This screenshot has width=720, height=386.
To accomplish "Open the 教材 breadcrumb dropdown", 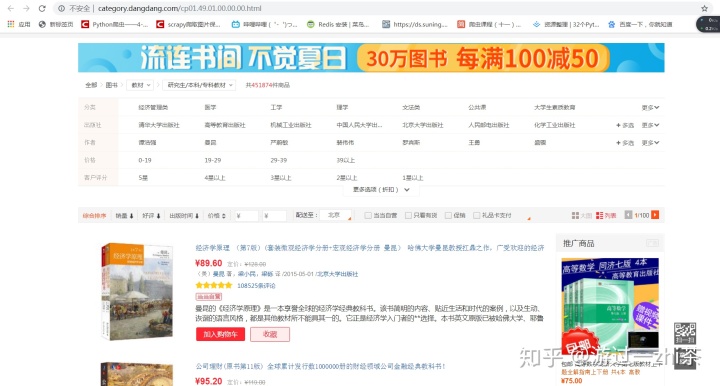I will click(141, 85).
